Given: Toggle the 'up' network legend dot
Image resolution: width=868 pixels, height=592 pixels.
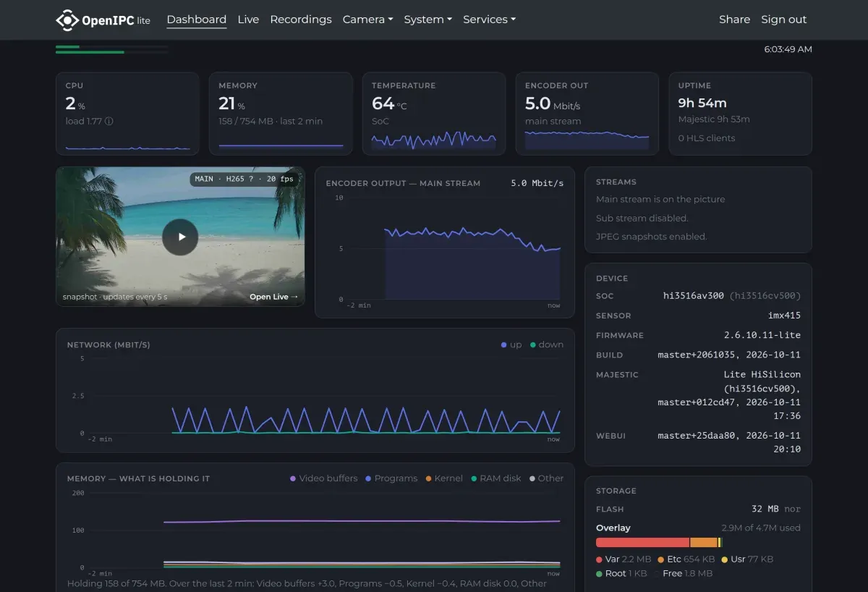Looking at the screenshot, I should [x=503, y=345].
